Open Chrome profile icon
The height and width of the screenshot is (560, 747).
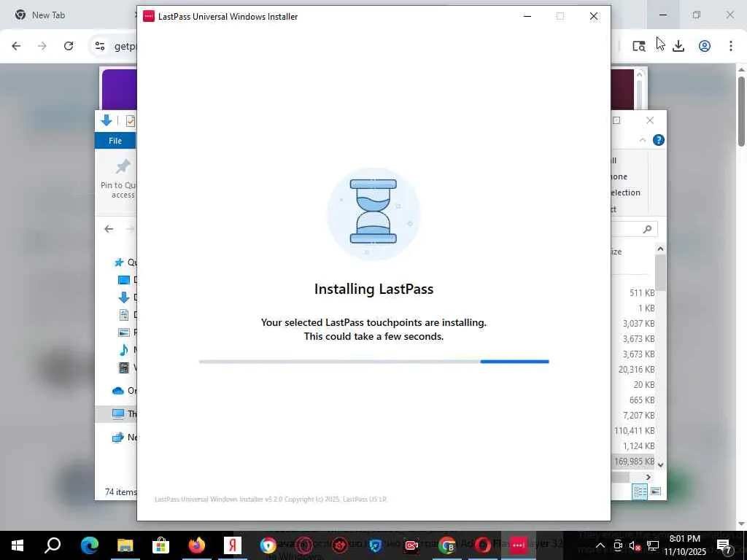coord(705,46)
